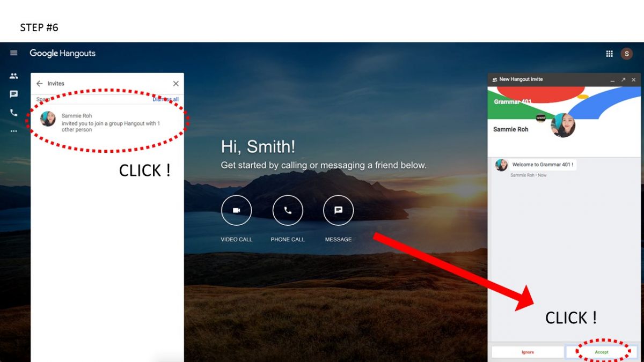644x362 pixels.
Task: Click the PHONE CALL label
Action: (288, 239)
